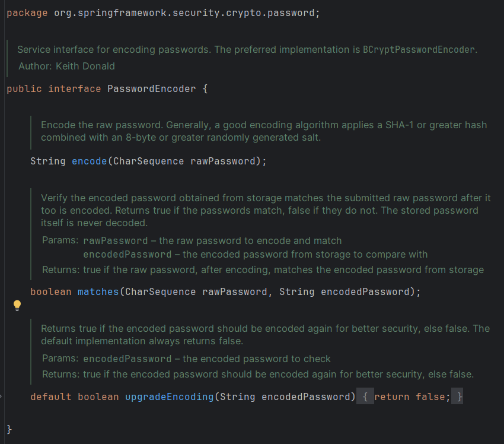This screenshot has height=444, width=504.
Task: Click the 'Author: Keith Donald' doc line
Action: tap(66, 66)
